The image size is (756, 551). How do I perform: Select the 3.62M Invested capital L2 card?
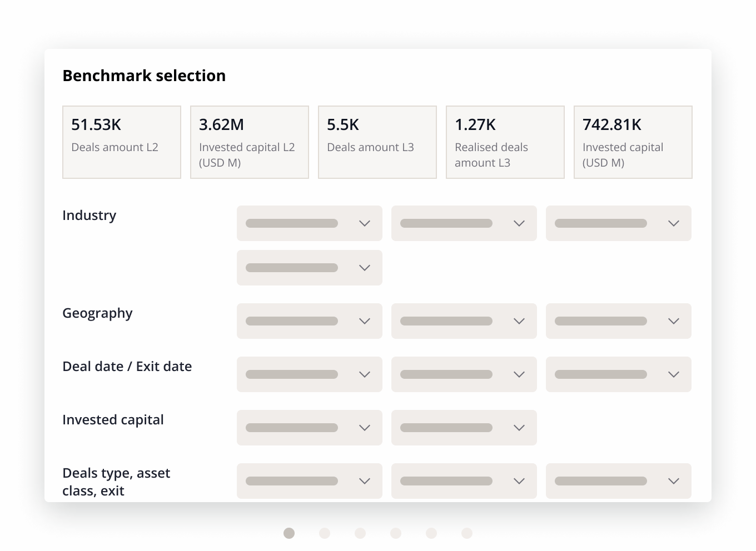249,142
